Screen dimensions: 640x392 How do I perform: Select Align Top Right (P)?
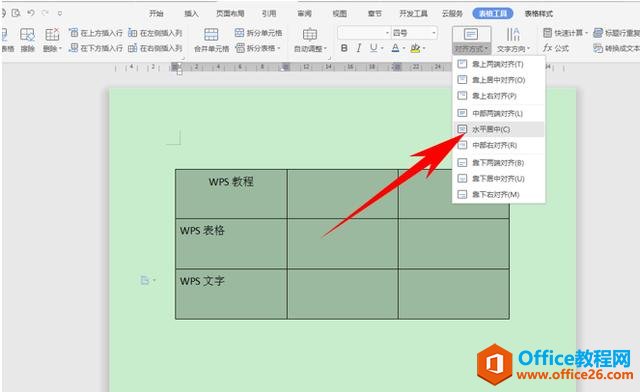click(x=499, y=96)
